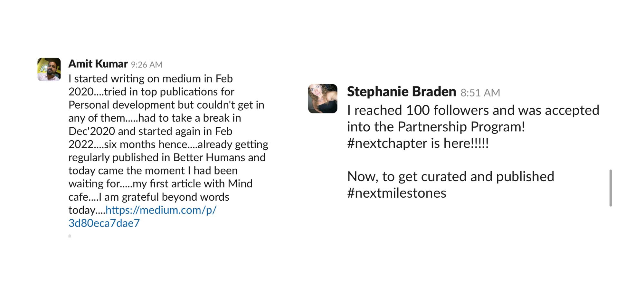Click the text "Partnership Program!"
Image resolution: width=644 pixels, height=298 pixels.
point(461,127)
